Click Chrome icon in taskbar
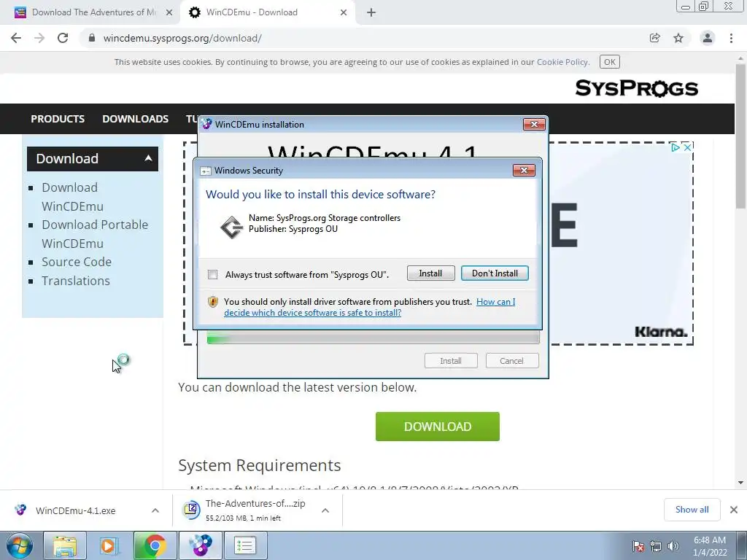747x560 pixels. pyautogui.click(x=155, y=545)
